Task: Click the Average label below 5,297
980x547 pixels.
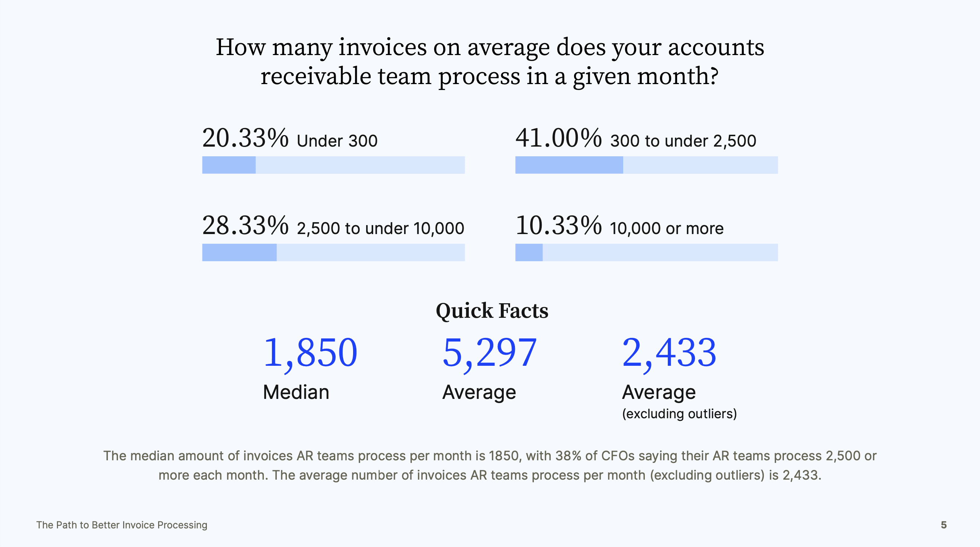Action: pyautogui.click(x=479, y=392)
